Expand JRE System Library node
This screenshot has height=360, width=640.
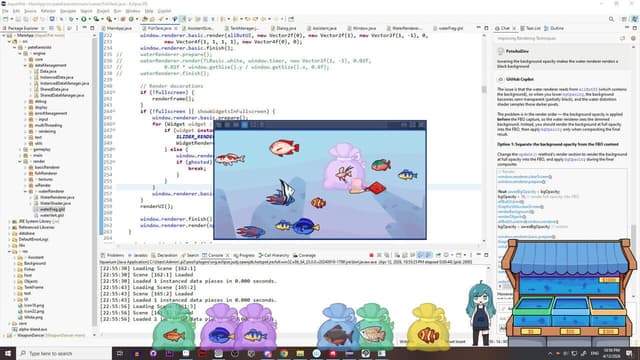pos(9,221)
